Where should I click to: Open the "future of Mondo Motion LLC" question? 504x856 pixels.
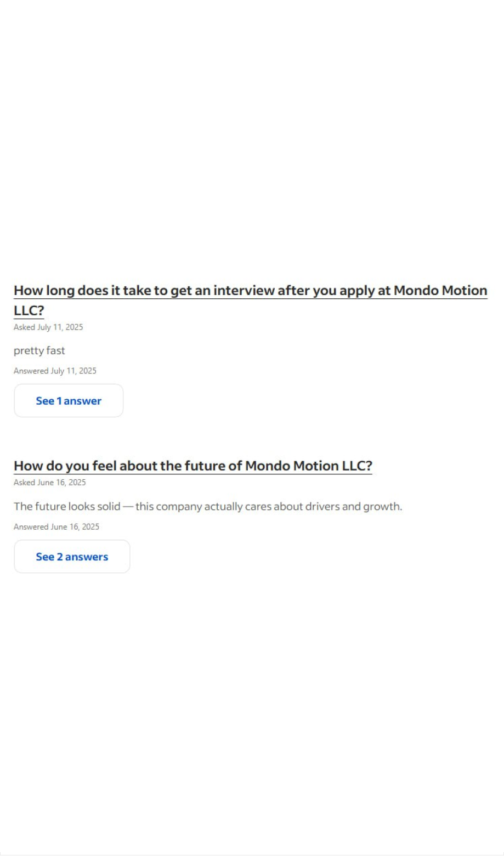click(192, 466)
